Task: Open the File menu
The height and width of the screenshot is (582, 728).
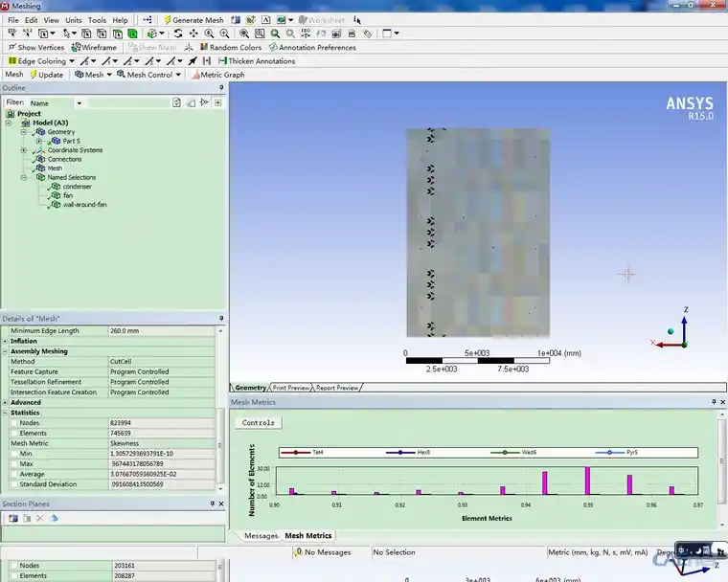Action: pos(13,20)
